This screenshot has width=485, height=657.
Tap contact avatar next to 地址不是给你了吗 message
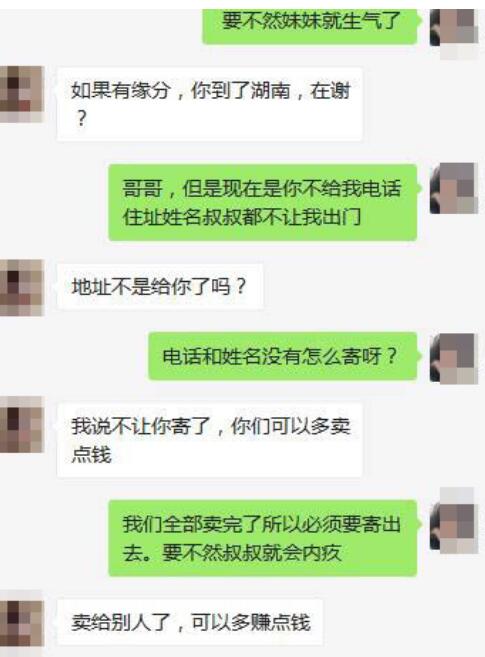point(21,287)
